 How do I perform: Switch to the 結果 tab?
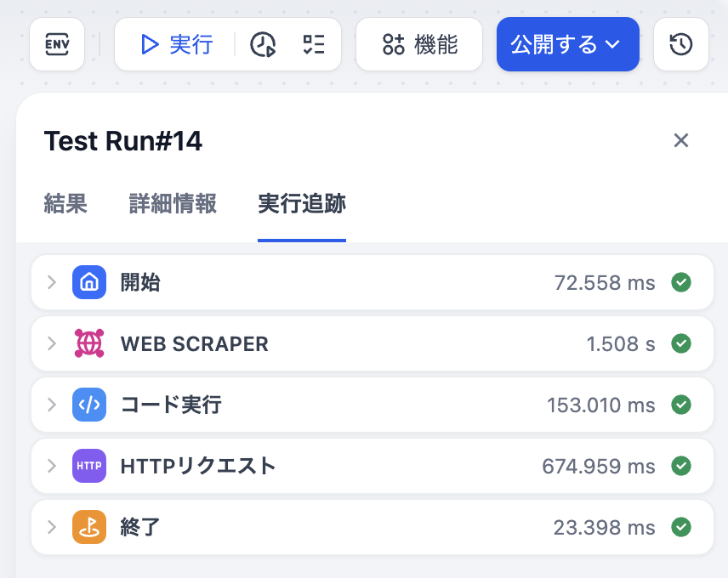(x=65, y=204)
